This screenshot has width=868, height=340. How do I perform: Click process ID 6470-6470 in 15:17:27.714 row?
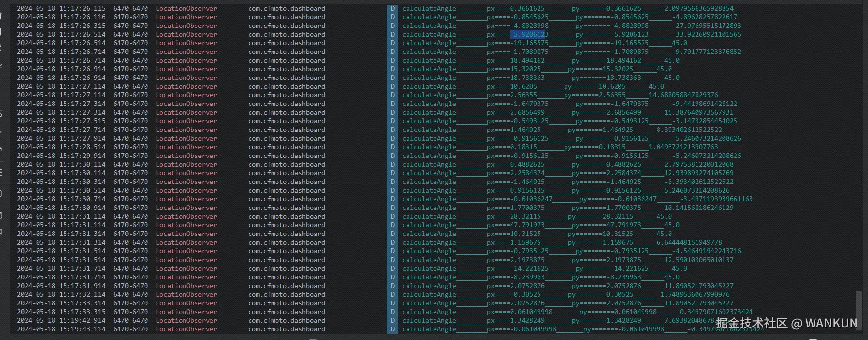[131, 130]
